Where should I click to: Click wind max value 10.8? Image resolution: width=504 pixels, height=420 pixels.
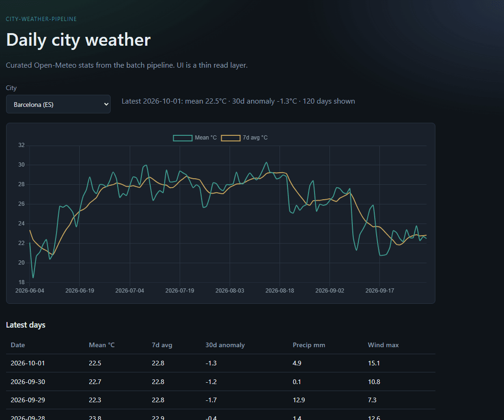coord(374,382)
